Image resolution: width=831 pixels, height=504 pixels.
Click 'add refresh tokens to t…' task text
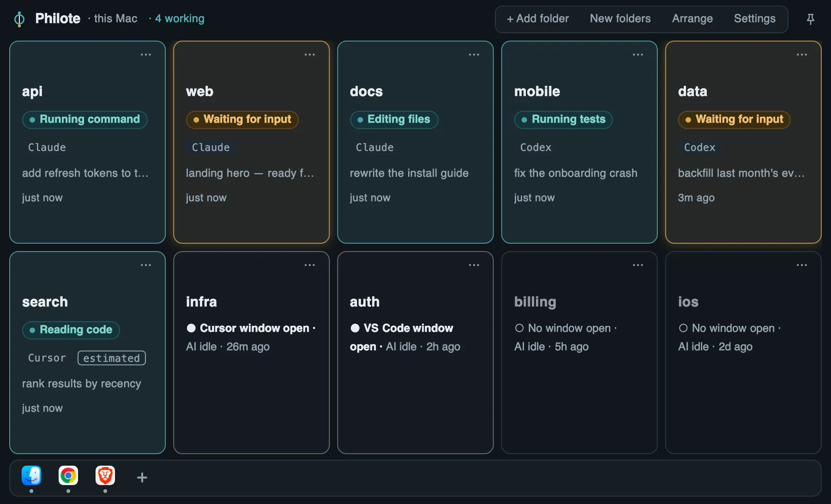(x=85, y=173)
